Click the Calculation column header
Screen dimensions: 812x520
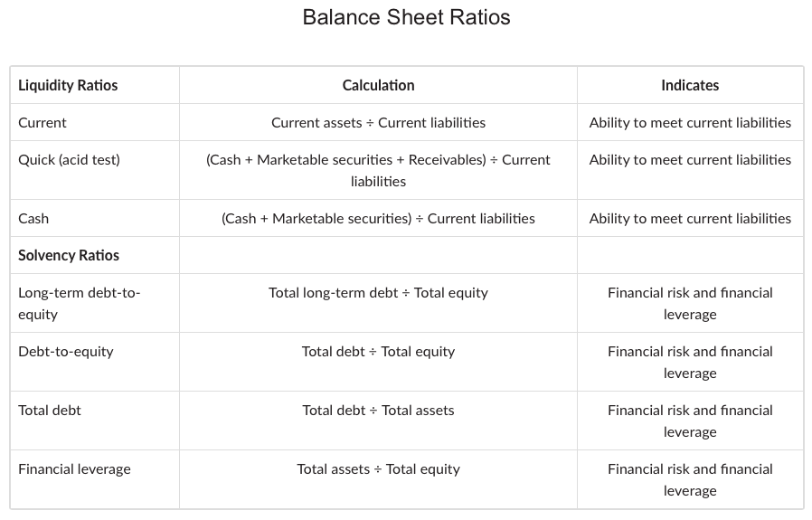pos(378,85)
